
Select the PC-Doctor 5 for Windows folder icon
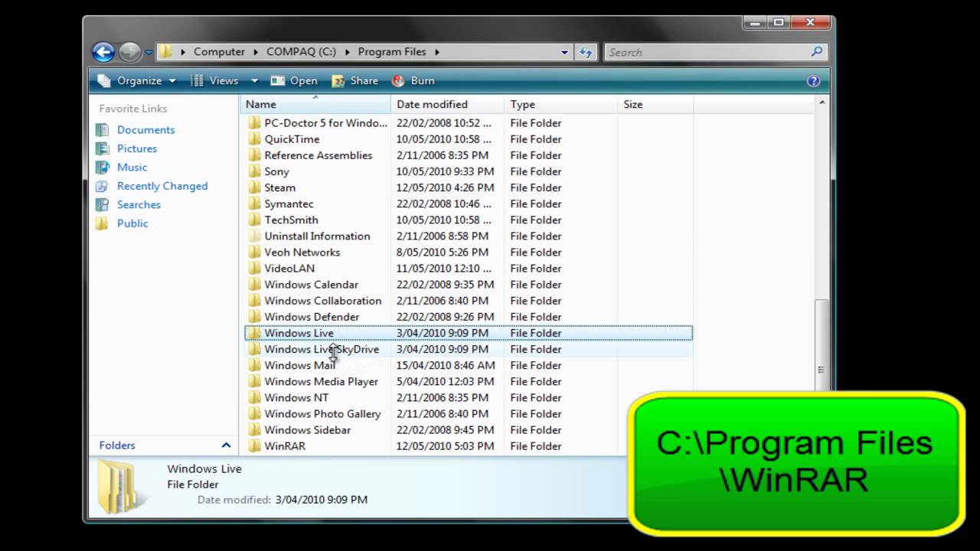coord(254,122)
